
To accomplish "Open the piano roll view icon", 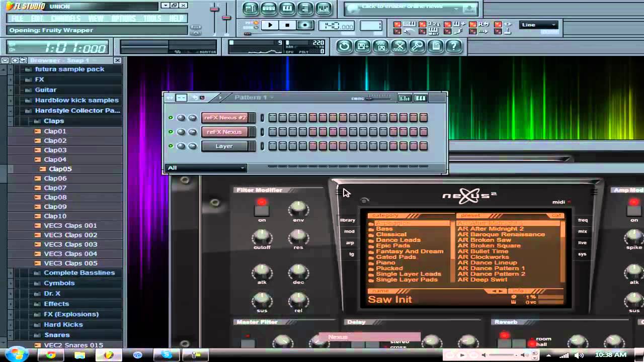I will pos(287,9).
